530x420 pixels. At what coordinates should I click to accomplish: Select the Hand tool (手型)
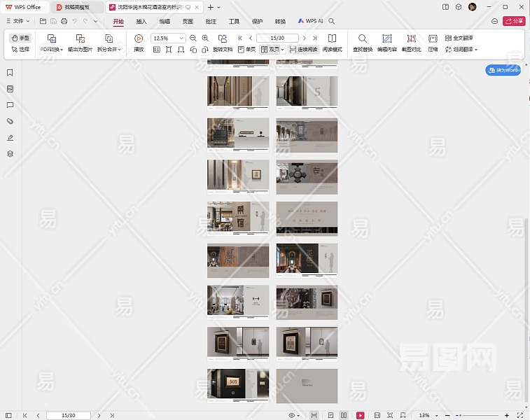coord(21,38)
